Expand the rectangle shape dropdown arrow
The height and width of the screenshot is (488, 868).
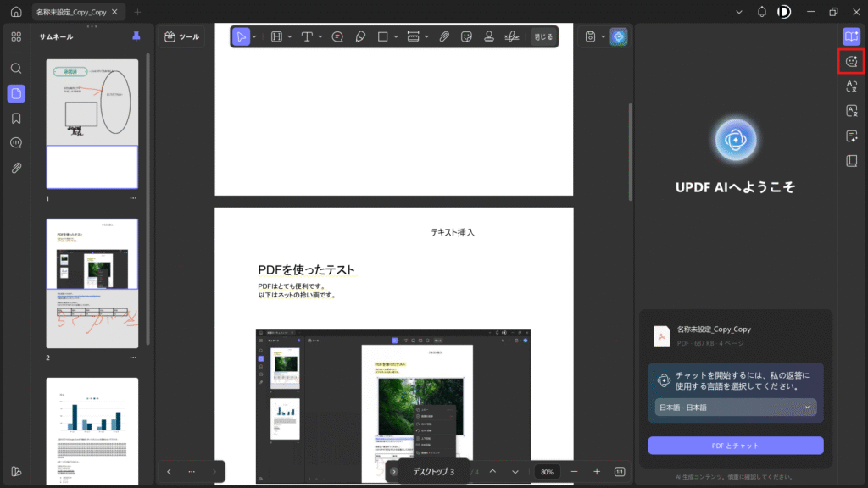coord(395,36)
